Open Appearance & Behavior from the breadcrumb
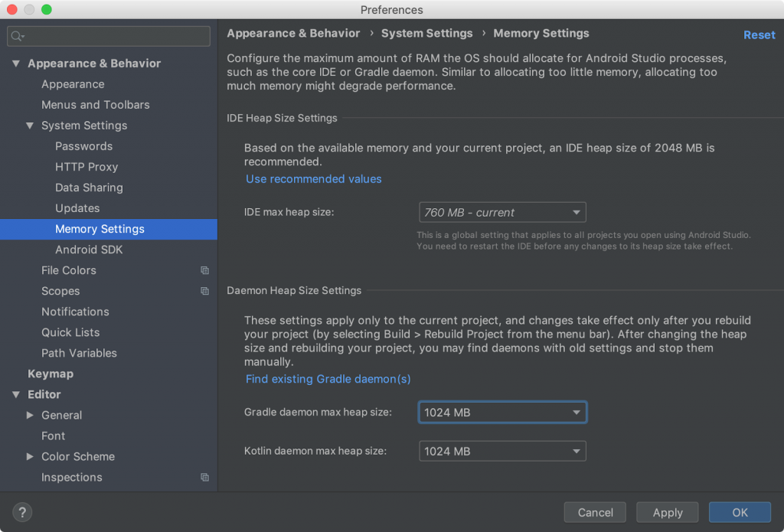Image resolution: width=784 pixels, height=532 pixels. click(x=293, y=33)
